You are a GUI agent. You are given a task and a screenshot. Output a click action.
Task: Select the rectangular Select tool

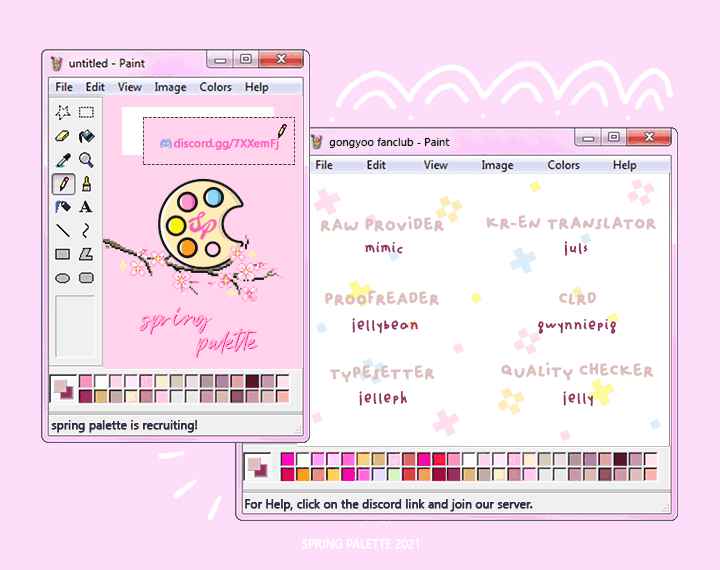click(x=87, y=112)
